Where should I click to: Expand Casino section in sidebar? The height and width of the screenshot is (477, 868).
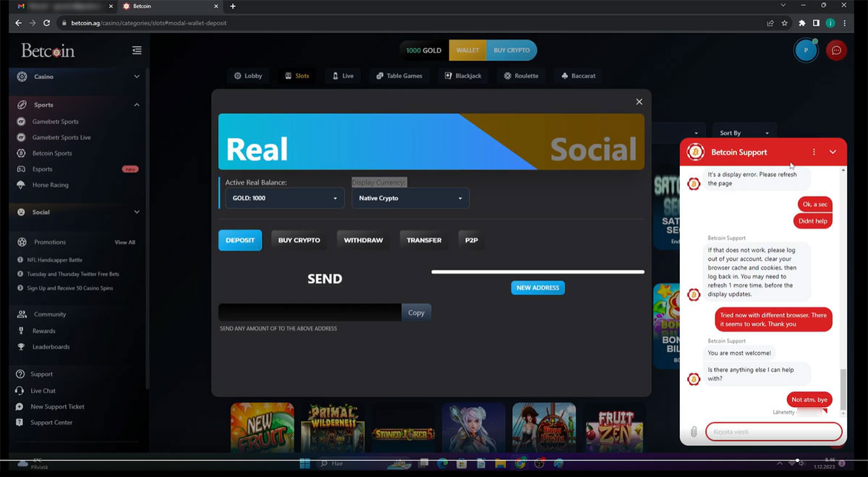[x=77, y=77]
